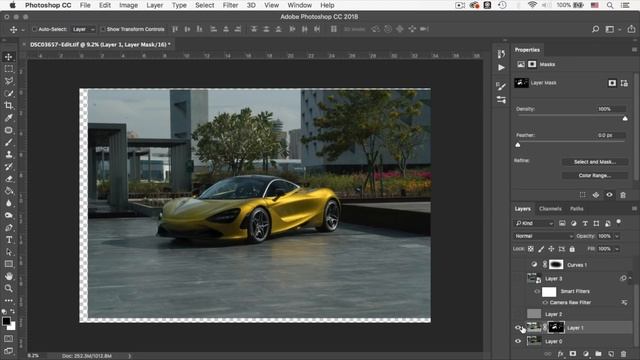Open the layer style fx menu

561,354
